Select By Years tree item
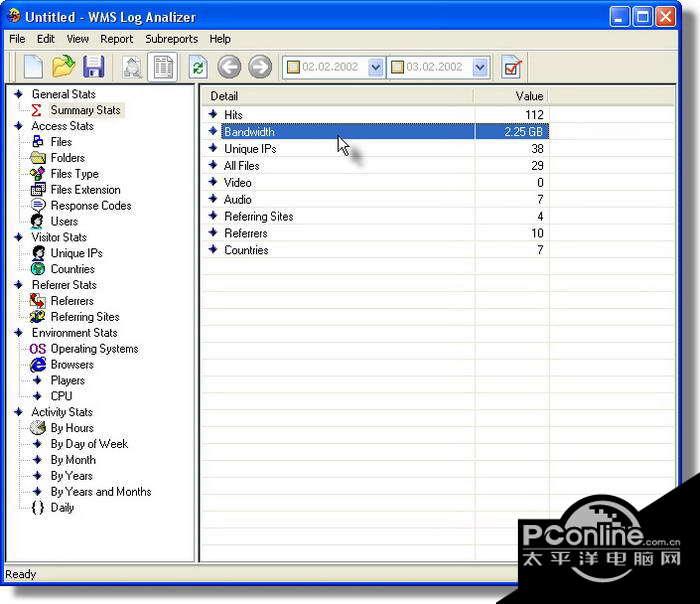The height and width of the screenshot is (604, 700). pos(71,475)
